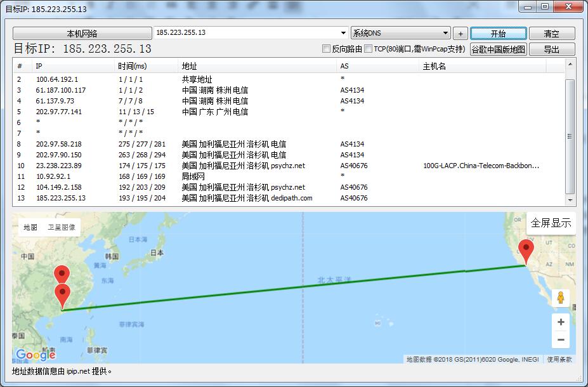Open the 使用条款 link
This screenshot has width=588, height=387.
pos(559,360)
